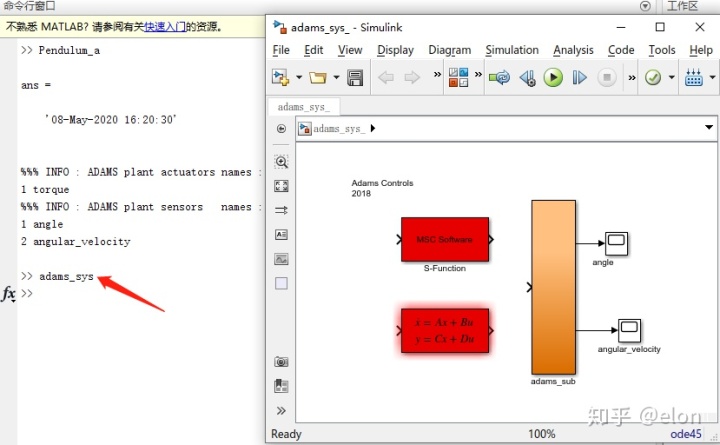This screenshot has width=720, height=445.
Task: Open the model path dropdown arrow
Action: pos(709,128)
